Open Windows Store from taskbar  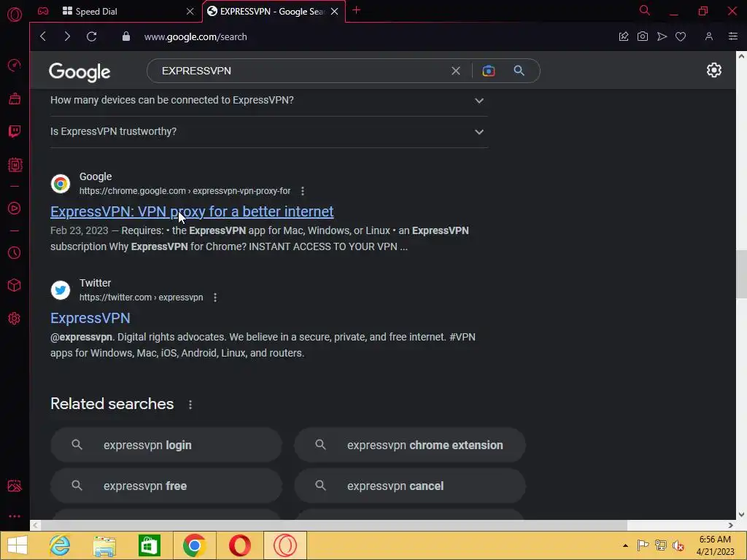point(149,545)
